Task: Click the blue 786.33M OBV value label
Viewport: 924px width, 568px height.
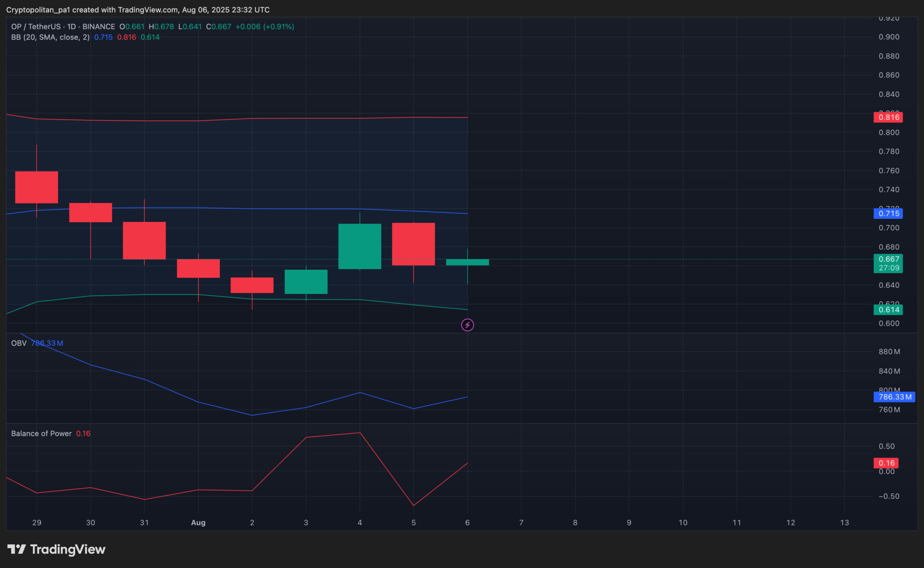Action: tap(894, 397)
